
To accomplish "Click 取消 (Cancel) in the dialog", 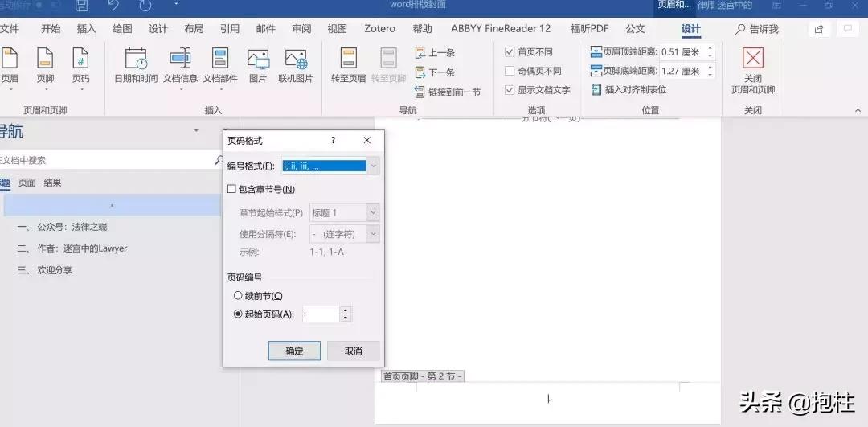I will [x=353, y=351].
